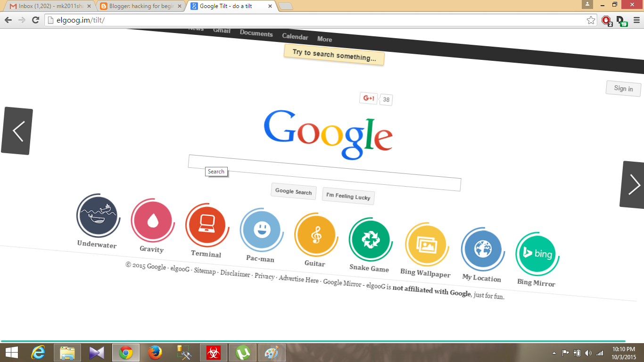This screenshot has width=644, height=362.
Task: Click the I'm Feeling Lucky button
Action: coord(348,196)
